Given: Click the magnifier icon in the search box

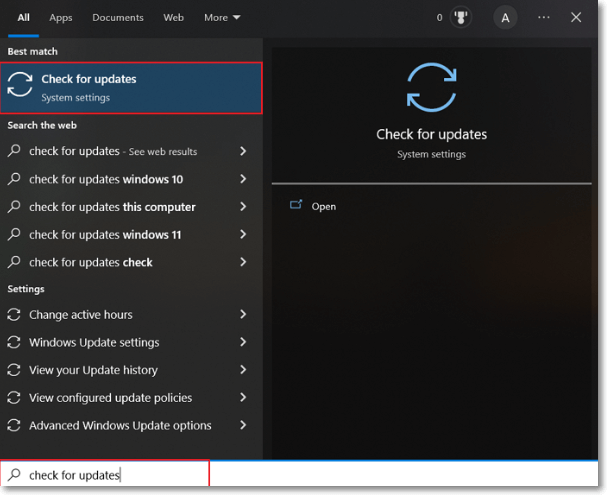Looking at the screenshot, I should pyautogui.click(x=14, y=474).
